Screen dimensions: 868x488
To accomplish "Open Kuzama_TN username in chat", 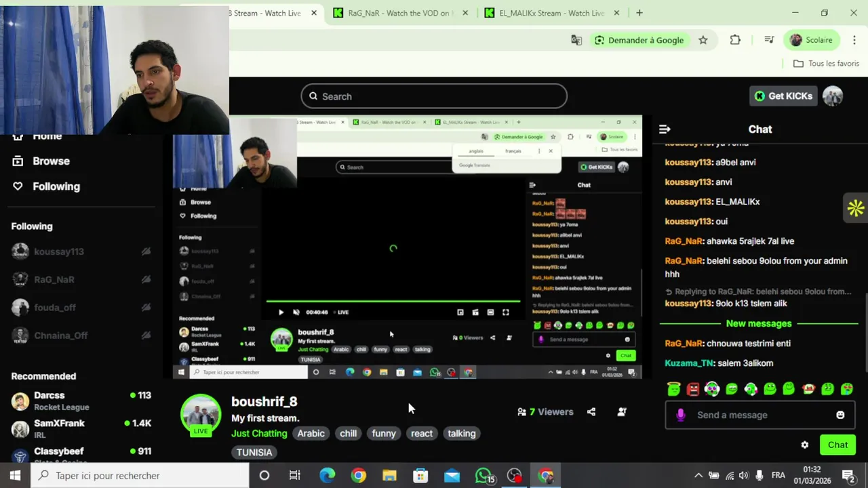I will [689, 363].
